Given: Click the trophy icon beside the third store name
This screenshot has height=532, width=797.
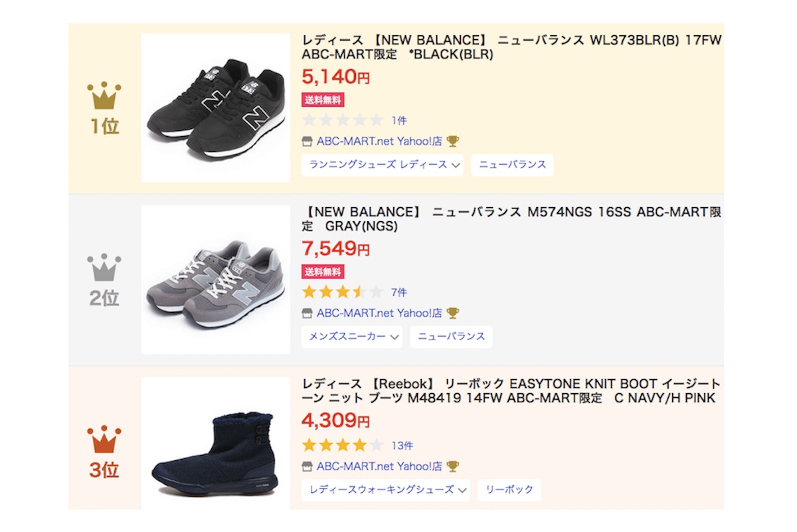Looking at the screenshot, I should (453, 466).
